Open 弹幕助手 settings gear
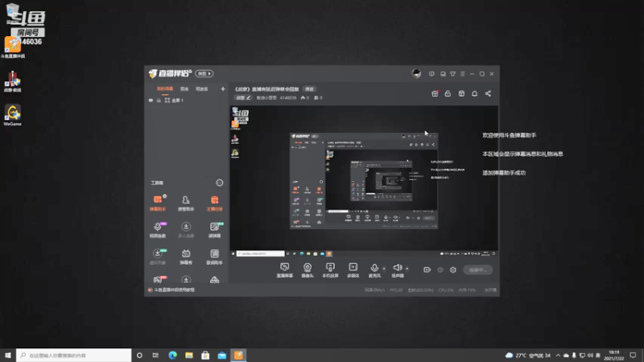644x362 pixels. (165, 196)
